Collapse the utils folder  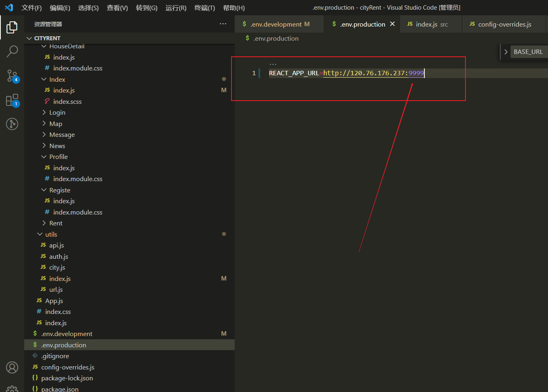point(129,234)
